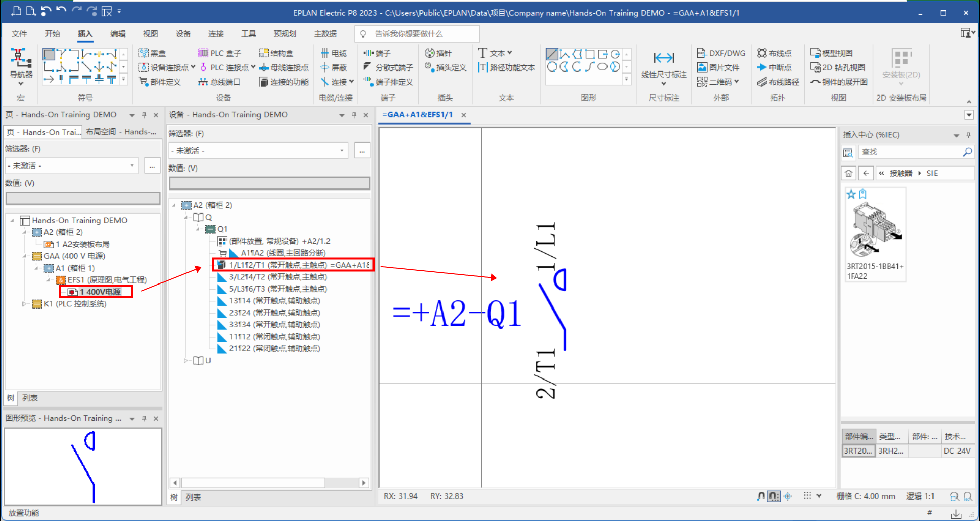The width and height of the screenshot is (980, 521).
Task: Go to 插入中心 home
Action: tap(849, 173)
